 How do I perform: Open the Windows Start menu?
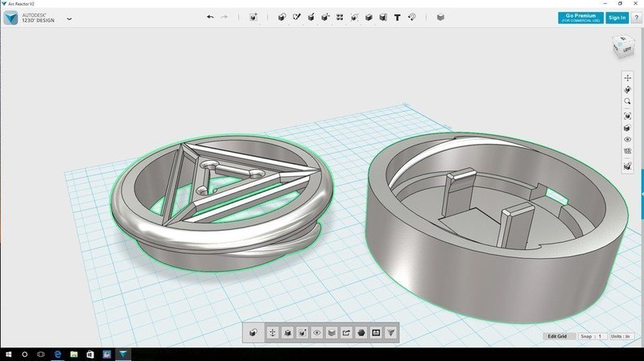[8, 354]
